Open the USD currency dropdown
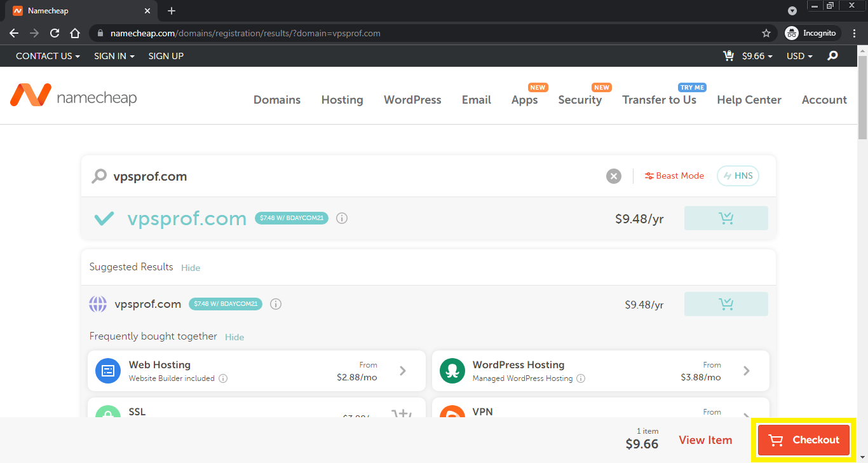This screenshot has width=868, height=463. [799, 56]
